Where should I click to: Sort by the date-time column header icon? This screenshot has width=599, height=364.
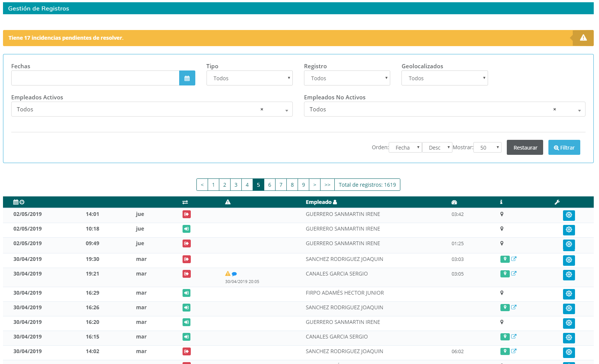[x=19, y=202]
